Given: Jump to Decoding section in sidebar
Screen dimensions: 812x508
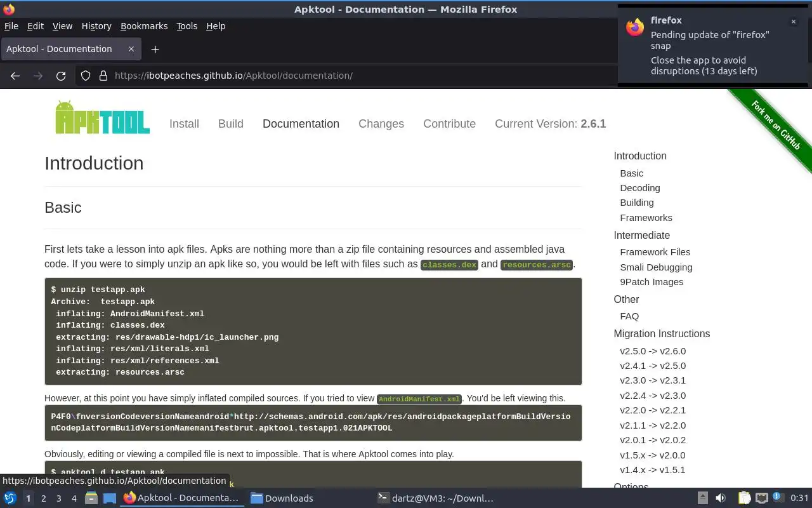Looking at the screenshot, I should 640,188.
